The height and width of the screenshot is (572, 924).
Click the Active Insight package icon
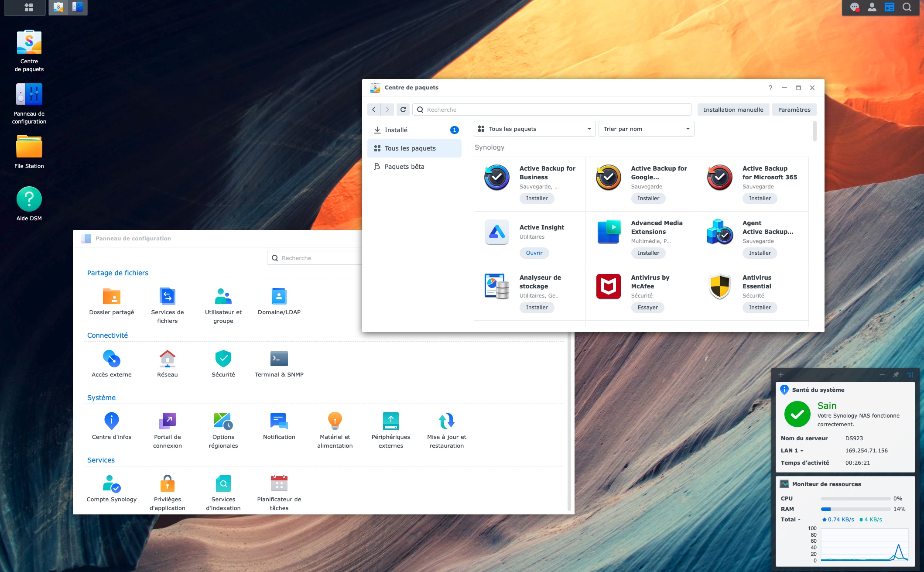(497, 232)
